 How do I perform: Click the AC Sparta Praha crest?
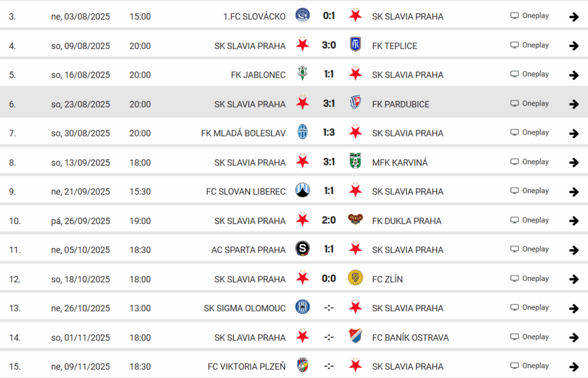pos(302,249)
